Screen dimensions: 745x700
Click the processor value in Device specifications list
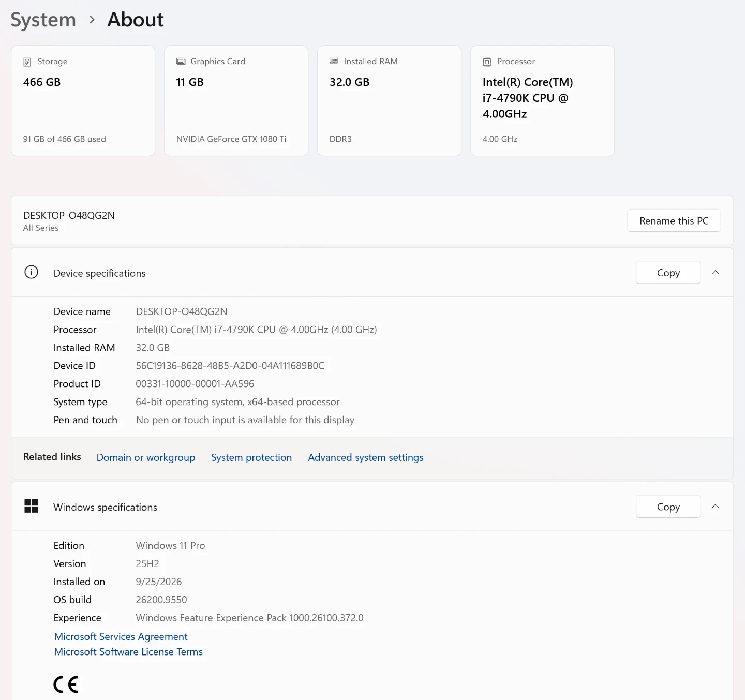[x=257, y=330]
